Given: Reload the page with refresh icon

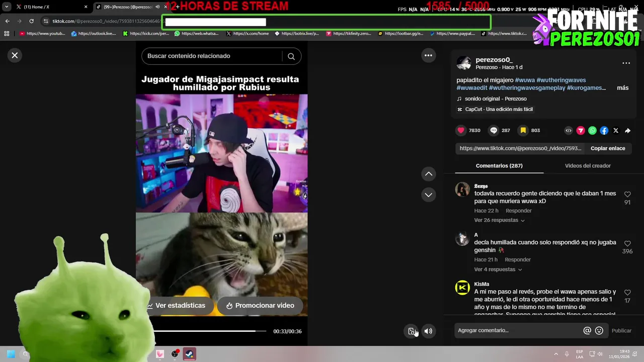Looking at the screenshot, I should [31, 21].
